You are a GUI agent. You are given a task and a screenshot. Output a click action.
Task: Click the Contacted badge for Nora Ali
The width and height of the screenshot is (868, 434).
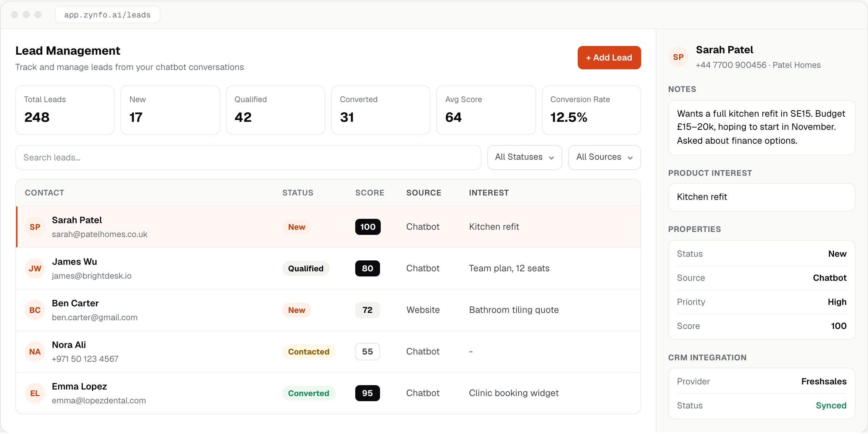[309, 352]
